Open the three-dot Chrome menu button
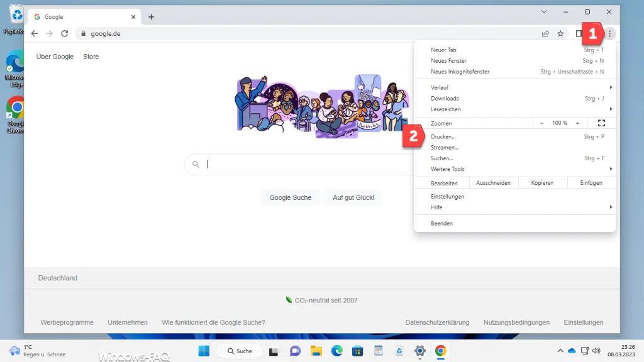This screenshot has width=644, height=362. pyautogui.click(x=610, y=34)
